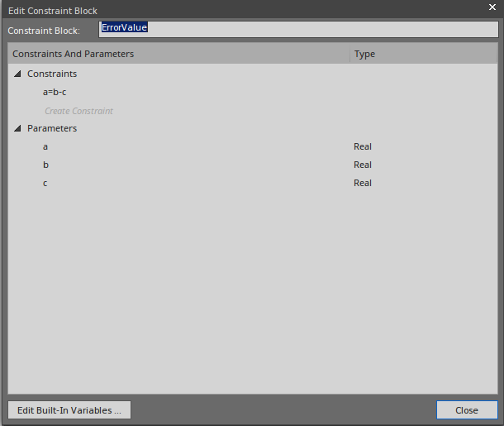Close the dialog with the X icon
The height and width of the screenshot is (426, 504).
point(492,7)
